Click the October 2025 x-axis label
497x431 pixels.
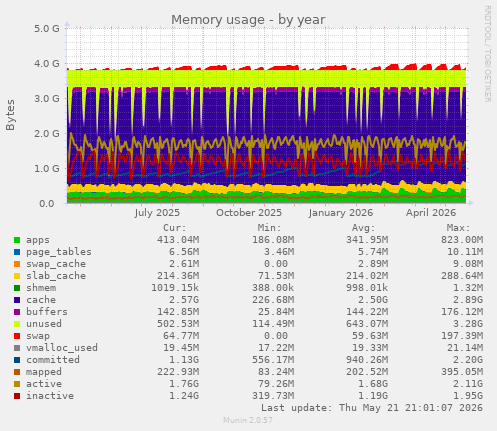(249, 213)
